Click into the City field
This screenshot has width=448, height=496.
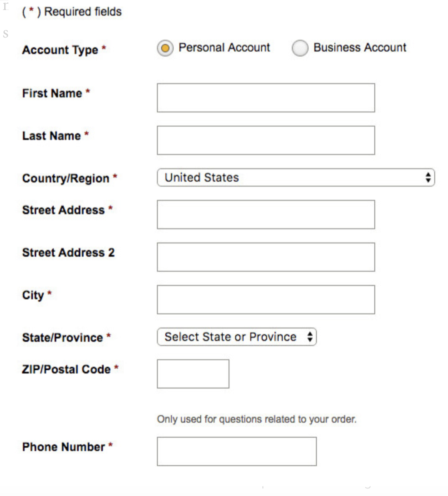265,299
